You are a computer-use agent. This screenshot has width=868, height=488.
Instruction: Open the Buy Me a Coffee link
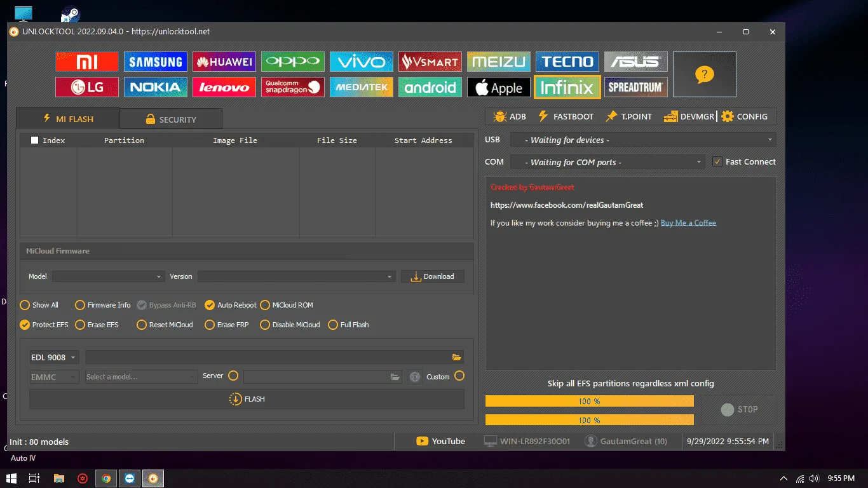(688, 223)
